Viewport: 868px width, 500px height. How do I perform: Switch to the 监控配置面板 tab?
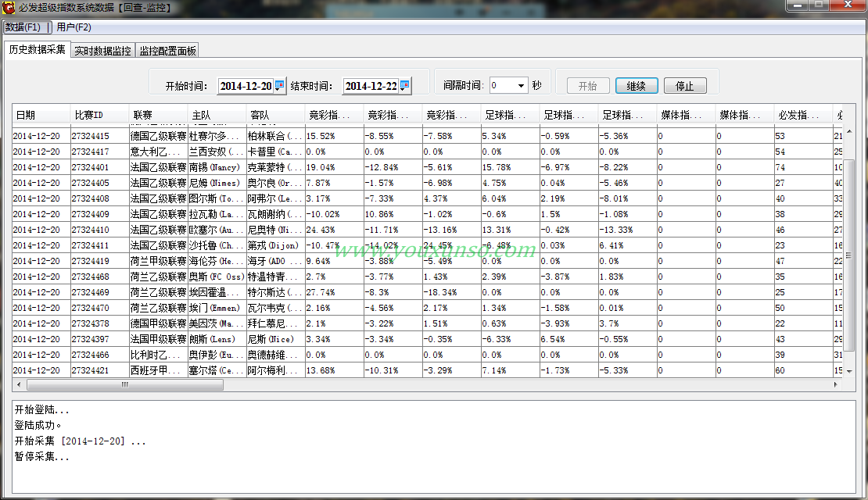[167, 51]
